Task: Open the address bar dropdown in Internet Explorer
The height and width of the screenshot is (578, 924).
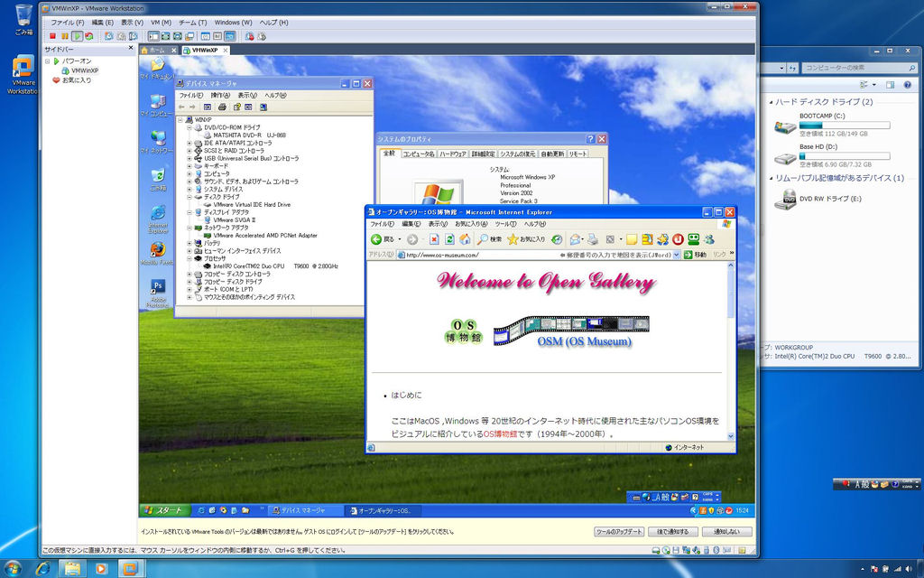Action: point(677,255)
